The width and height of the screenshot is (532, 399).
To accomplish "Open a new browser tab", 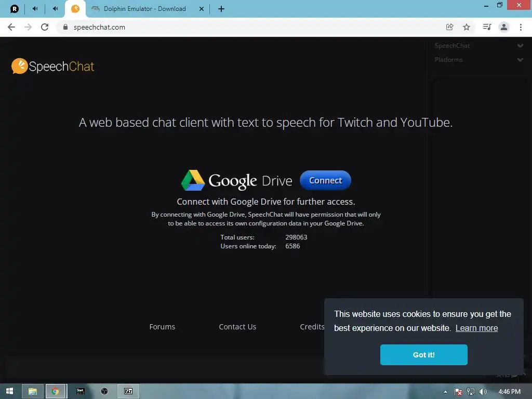I will tap(221, 9).
